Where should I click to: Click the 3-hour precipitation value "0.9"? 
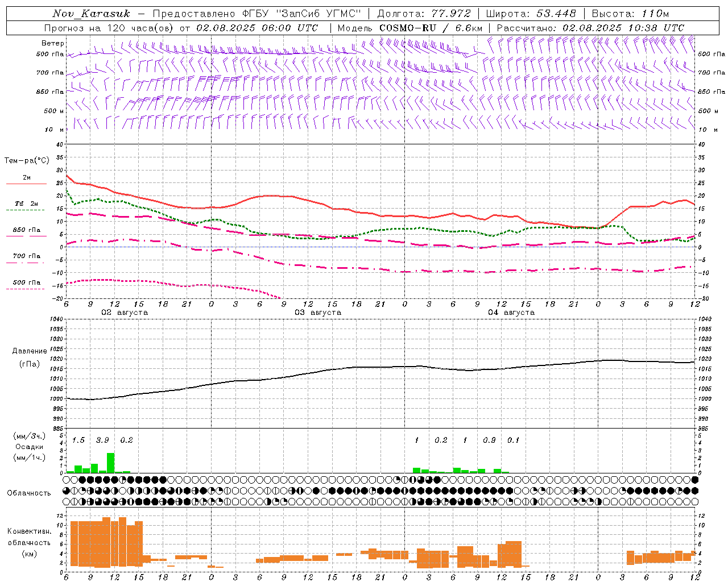tap(489, 440)
